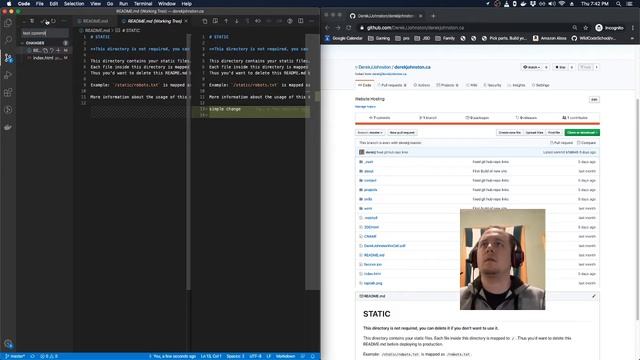Open the Run and Debug view

pyautogui.click(x=8, y=75)
